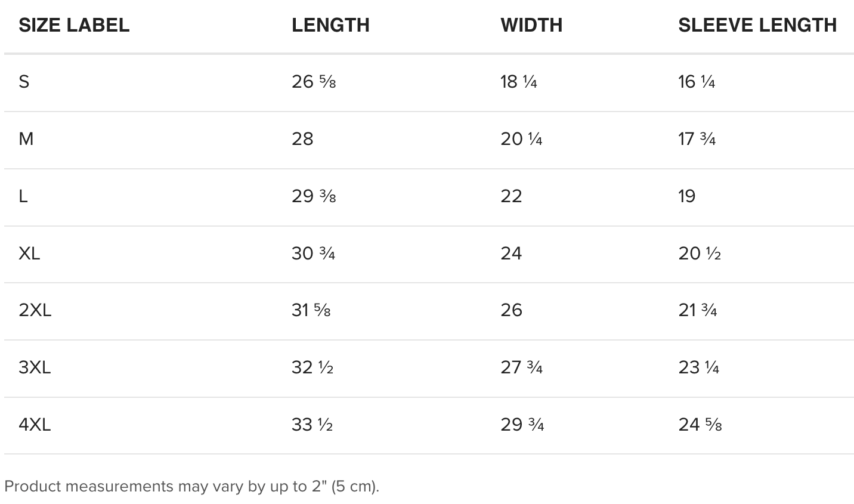The width and height of the screenshot is (854, 504).
Task: Click the SLEEVE LENGTH column header
Action: (x=757, y=25)
